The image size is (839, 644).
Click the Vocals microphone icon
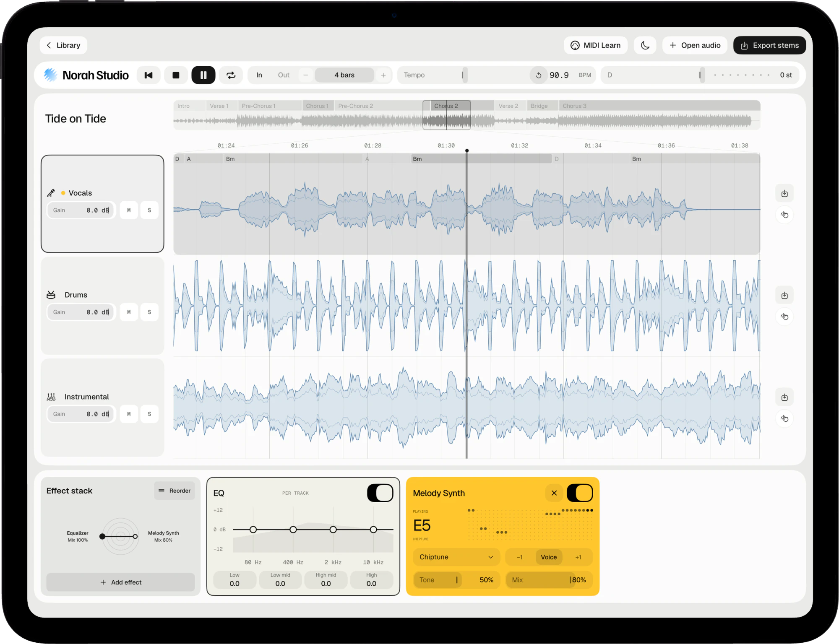(x=51, y=193)
